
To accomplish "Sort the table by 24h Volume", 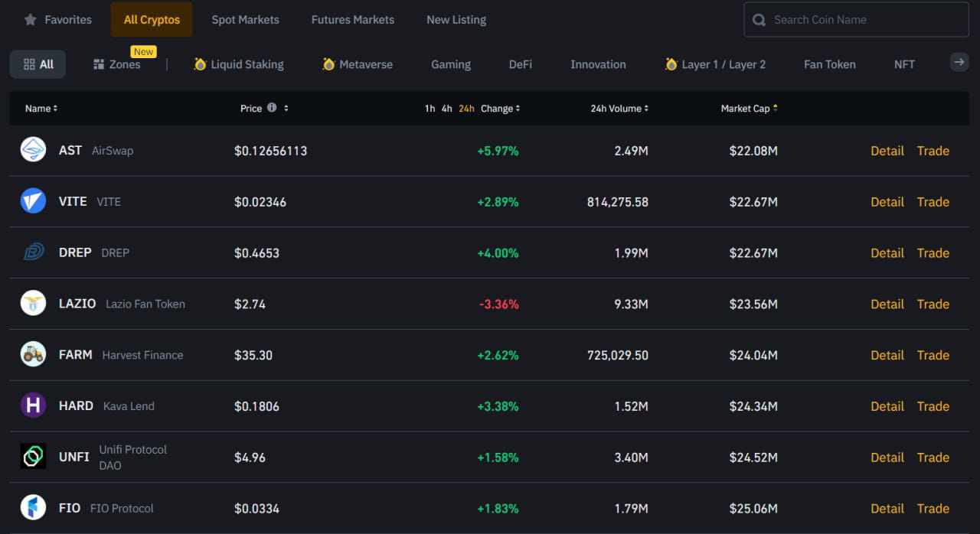I will (619, 108).
